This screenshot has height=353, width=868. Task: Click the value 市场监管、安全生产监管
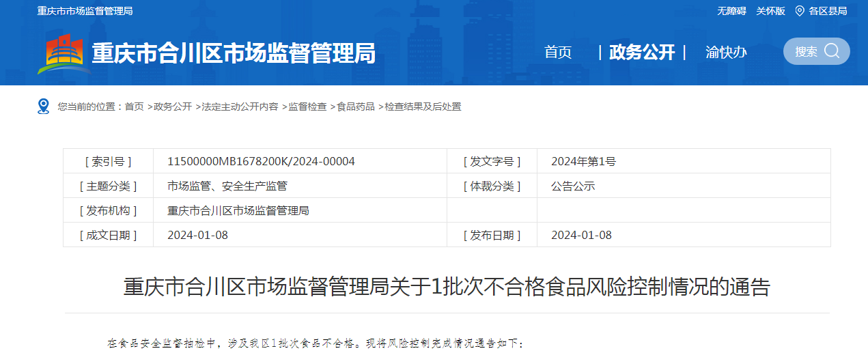[227, 186]
